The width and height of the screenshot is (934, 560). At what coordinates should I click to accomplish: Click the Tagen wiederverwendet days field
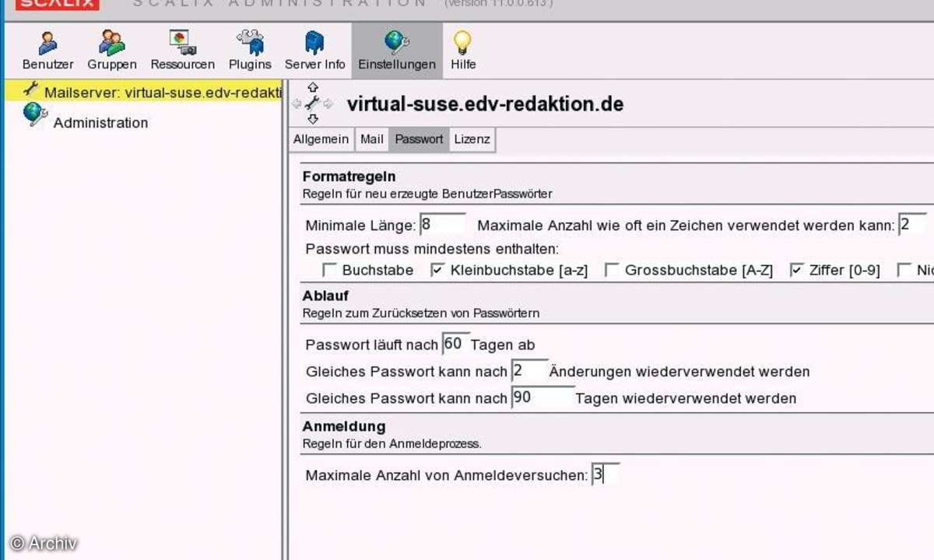pyautogui.click(x=542, y=397)
